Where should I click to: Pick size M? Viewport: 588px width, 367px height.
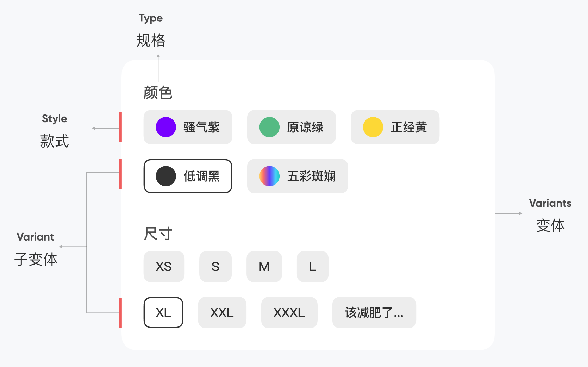point(264,267)
